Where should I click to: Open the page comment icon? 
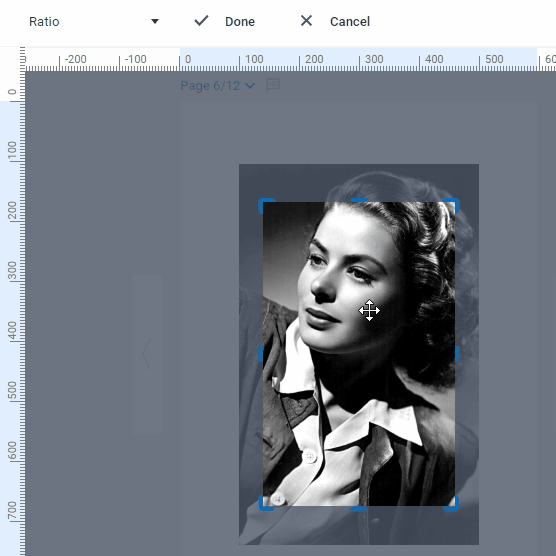pos(273,85)
